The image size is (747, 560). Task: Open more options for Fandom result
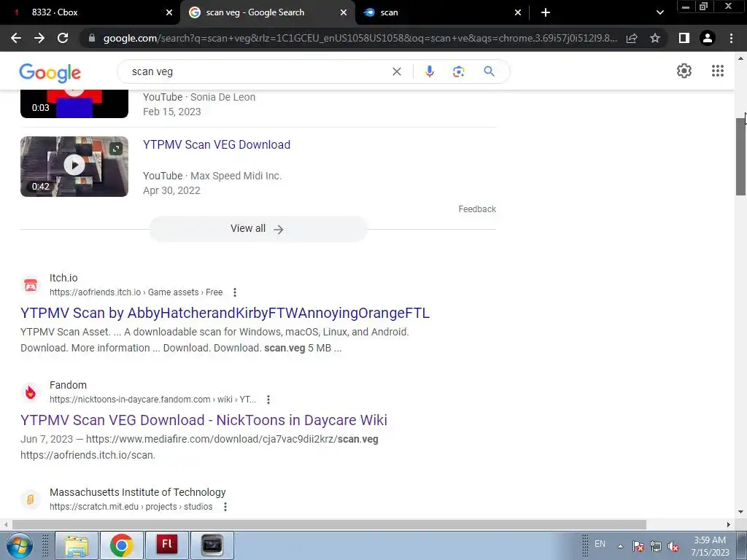pos(268,400)
